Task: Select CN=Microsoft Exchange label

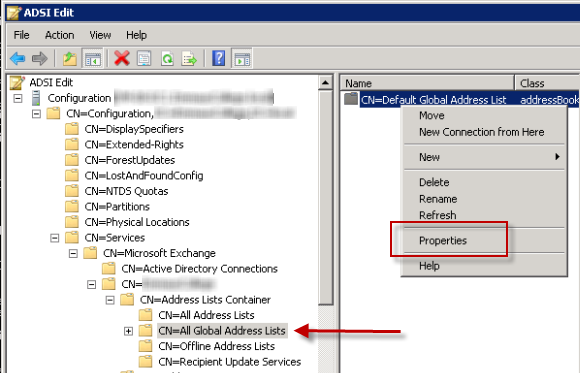Action: pos(159,253)
